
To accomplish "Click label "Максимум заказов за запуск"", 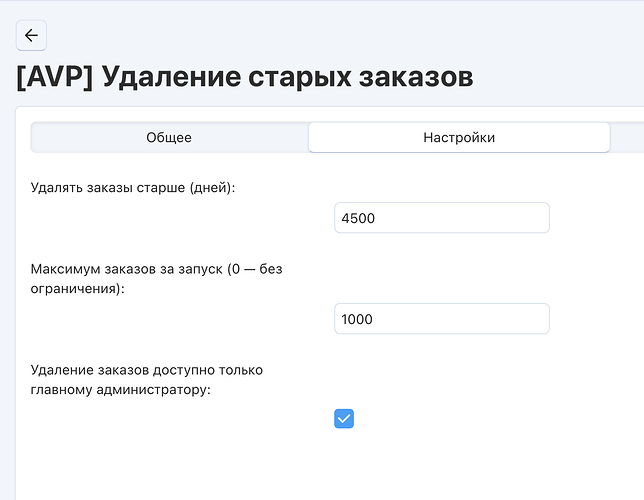I will click(126, 269).
